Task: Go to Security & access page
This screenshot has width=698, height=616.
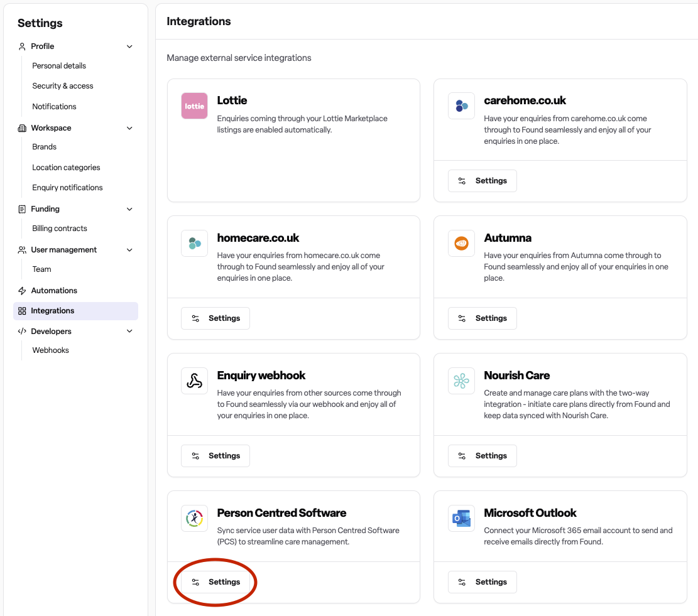Action: click(x=63, y=86)
